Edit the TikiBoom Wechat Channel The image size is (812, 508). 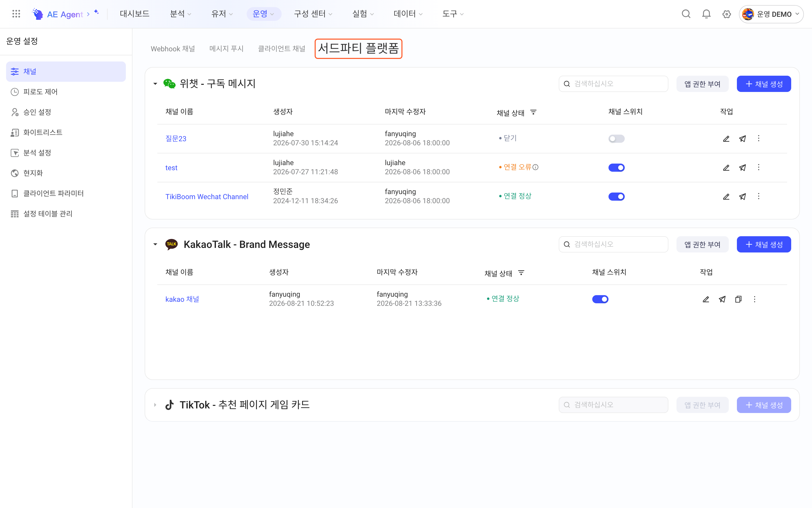[x=726, y=197]
